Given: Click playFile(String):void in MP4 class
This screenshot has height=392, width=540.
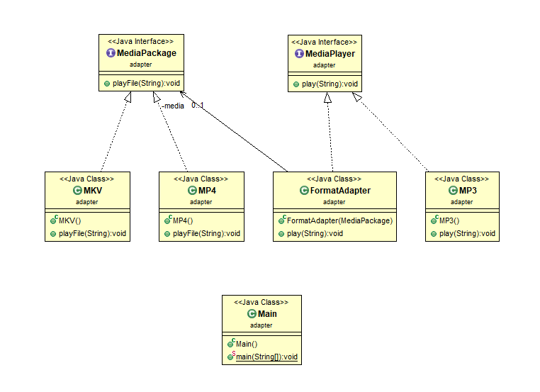Looking at the screenshot, I should tap(206, 233).
